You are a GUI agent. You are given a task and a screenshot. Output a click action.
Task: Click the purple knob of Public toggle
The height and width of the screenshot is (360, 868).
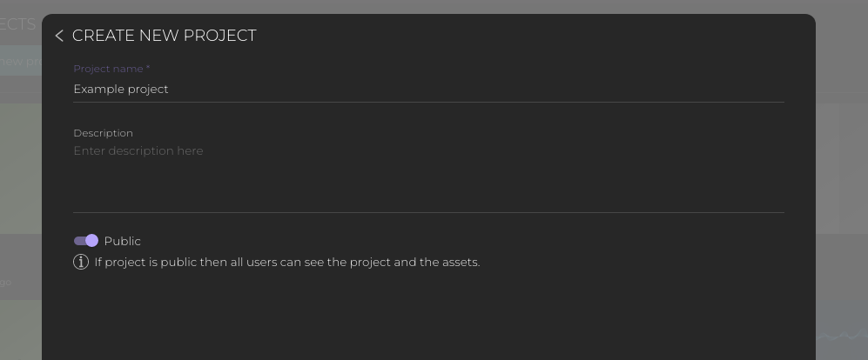(x=91, y=241)
